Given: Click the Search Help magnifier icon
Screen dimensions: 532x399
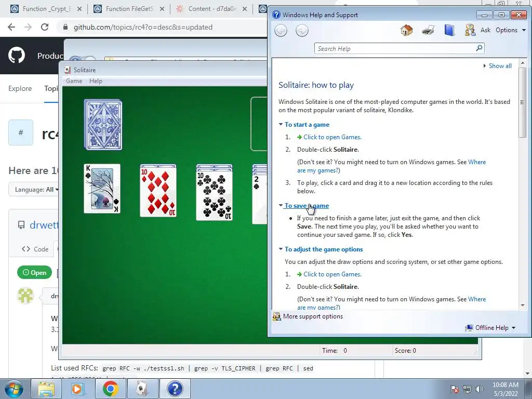Looking at the screenshot, I should coord(478,48).
